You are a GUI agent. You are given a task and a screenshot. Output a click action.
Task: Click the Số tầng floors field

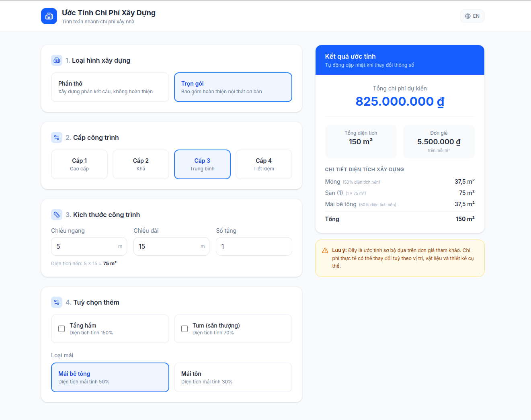click(254, 246)
